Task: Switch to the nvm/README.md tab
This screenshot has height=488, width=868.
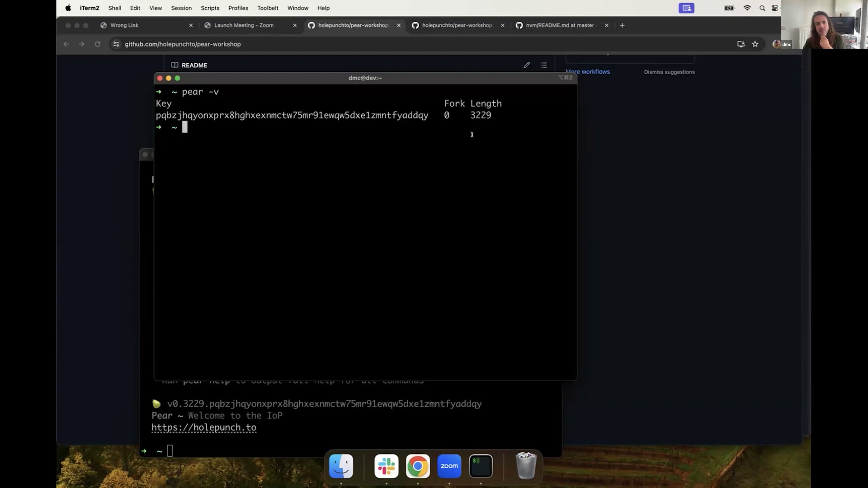Action: click(x=559, y=25)
